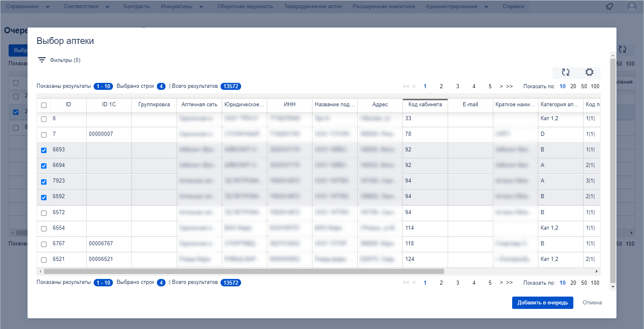The height and width of the screenshot is (329, 644).
Task: Refresh the pharmacy list in the dialog
Action: tap(566, 73)
